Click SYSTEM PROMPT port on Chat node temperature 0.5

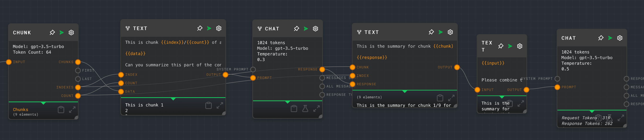click(557, 79)
